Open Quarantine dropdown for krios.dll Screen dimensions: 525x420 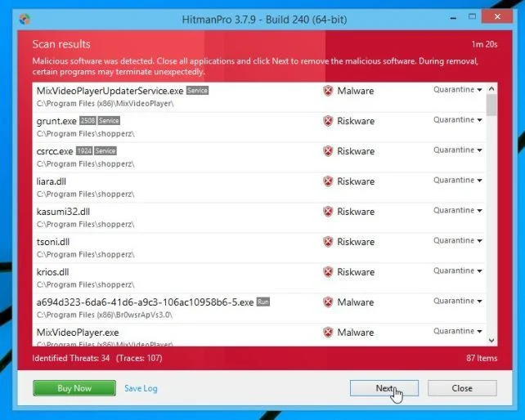tap(457, 270)
